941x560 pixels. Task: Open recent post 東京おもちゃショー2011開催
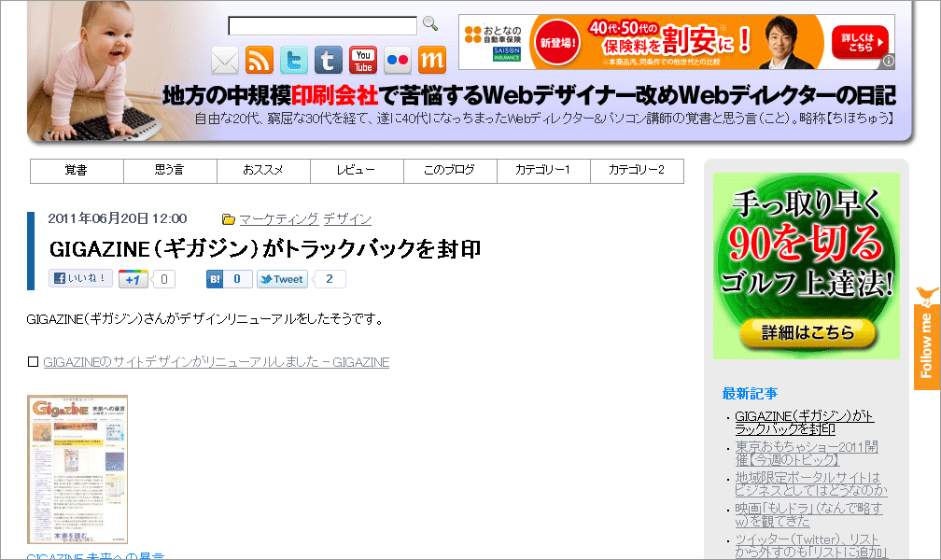coord(806,454)
